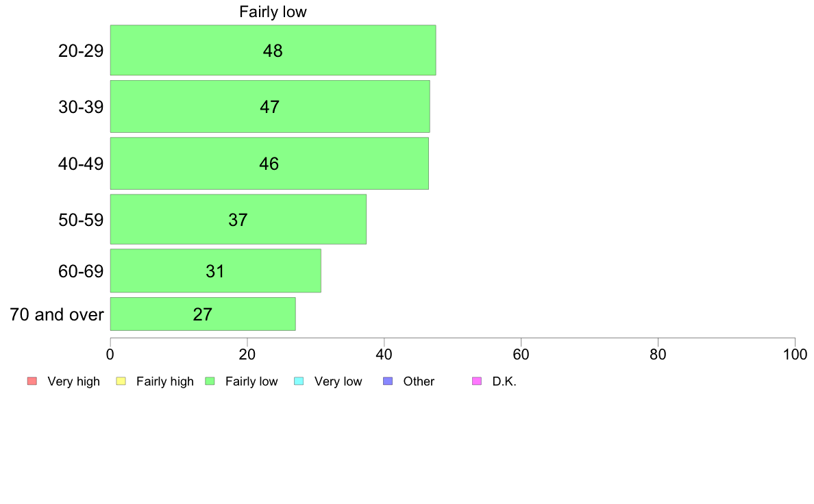This screenshot has width=814, height=504.
Task: Click the Very high red legend swatch
Action: (32, 381)
